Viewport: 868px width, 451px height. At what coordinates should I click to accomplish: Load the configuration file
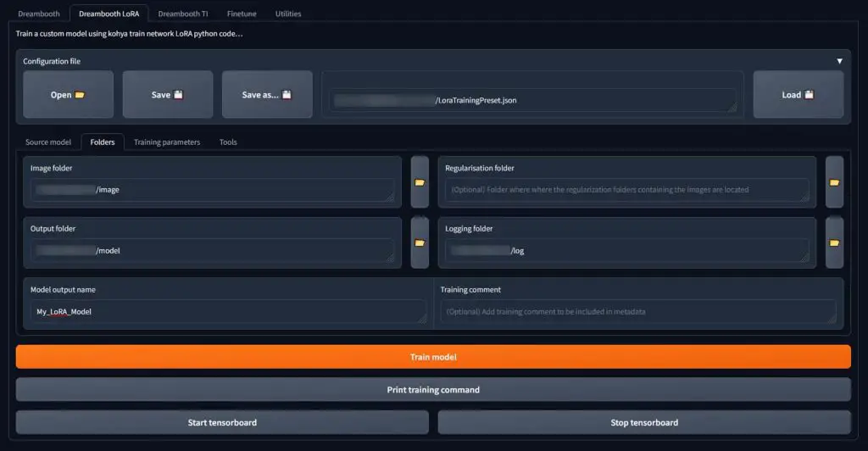point(798,95)
